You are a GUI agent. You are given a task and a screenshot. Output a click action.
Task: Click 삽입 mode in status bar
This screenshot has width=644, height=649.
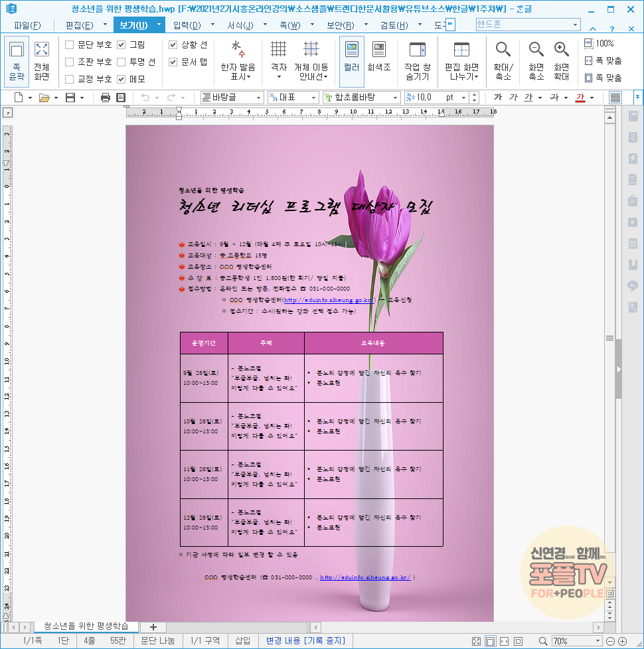[243, 641]
